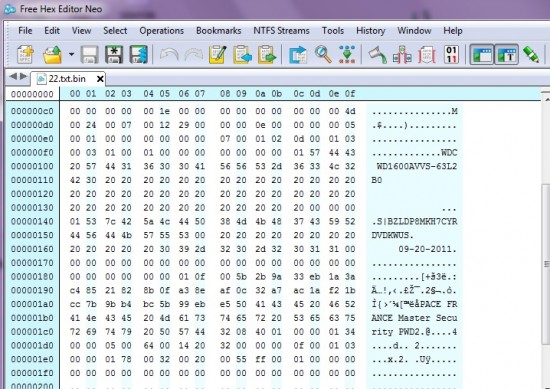This screenshot has width=550, height=389.
Task: Click the Undo arrow icon
Action: tap(169, 55)
